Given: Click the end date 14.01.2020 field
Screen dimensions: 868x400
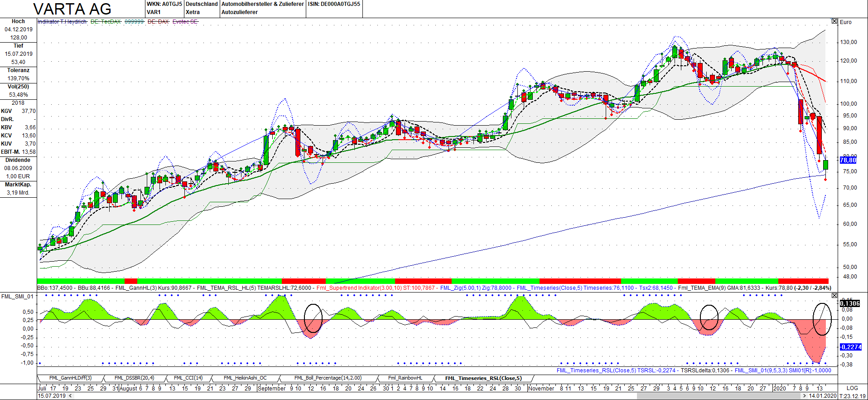Looking at the screenshot, I should [823, 396].
